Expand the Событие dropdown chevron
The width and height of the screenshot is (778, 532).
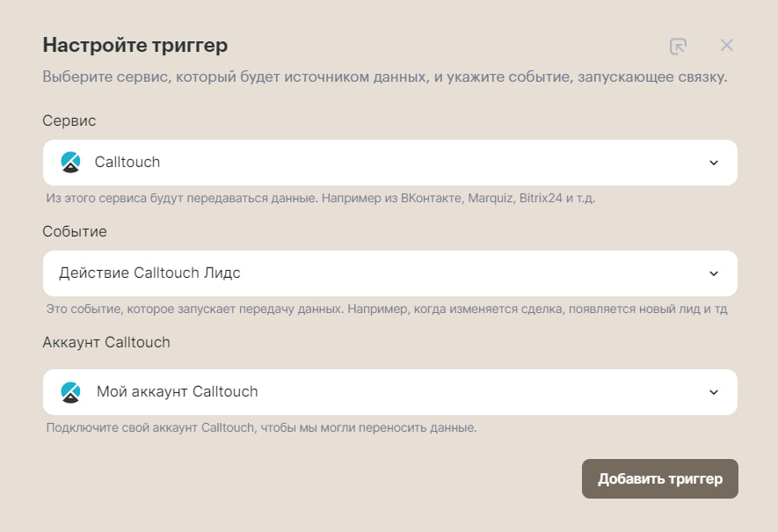(x=714, y=273)
